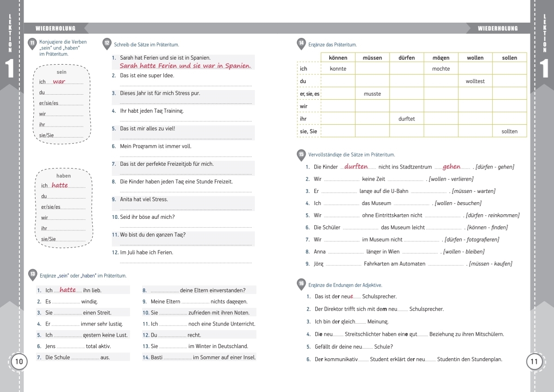Click the 'haben' box heading
This screenshot has height=392, width=554.
coord(64,176)
